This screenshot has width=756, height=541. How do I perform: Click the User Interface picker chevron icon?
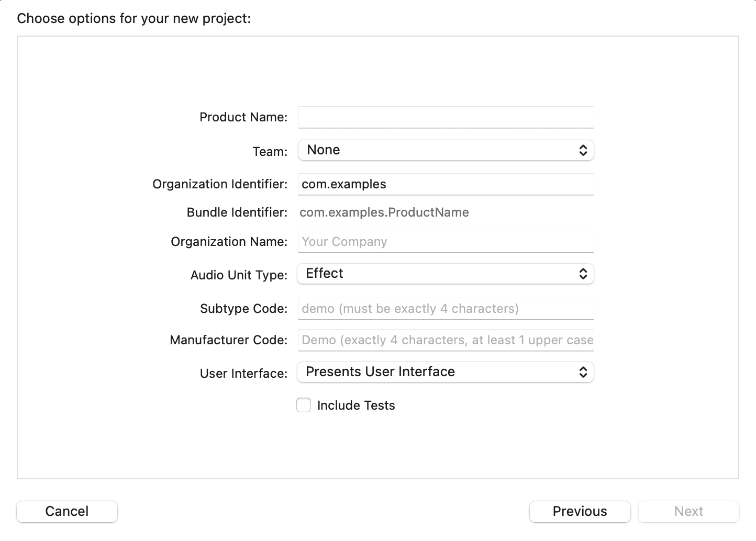pyautogui.click(x=583, y=372)
